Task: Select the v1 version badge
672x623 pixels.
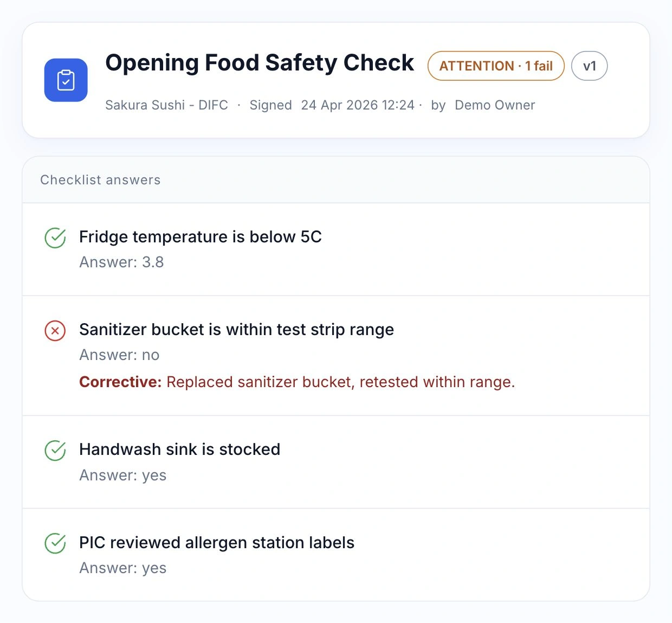Action: (x=590, y=66)
